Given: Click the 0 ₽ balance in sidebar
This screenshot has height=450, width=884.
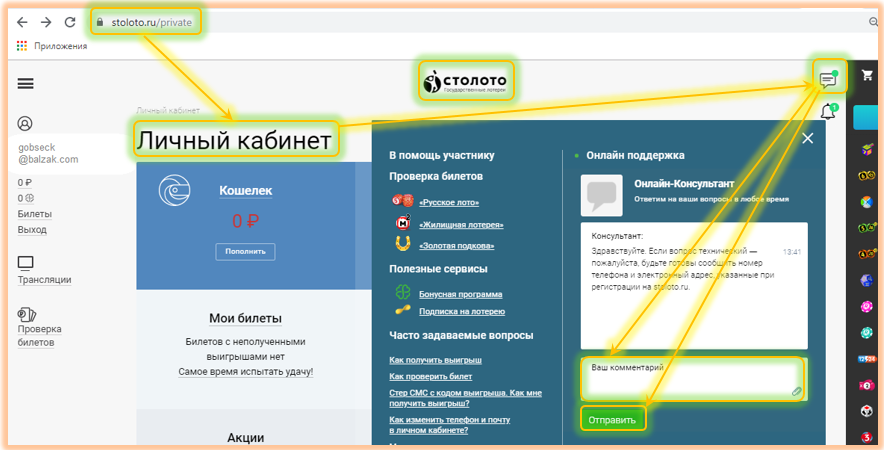Looking at the screenshot, I should [25, 183].
